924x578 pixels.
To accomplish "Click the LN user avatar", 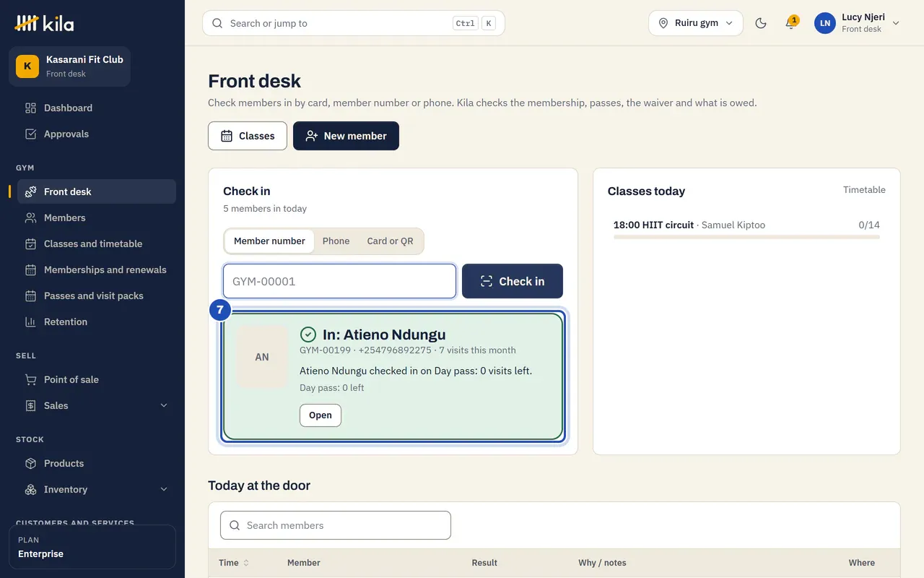I will (825, 23).
